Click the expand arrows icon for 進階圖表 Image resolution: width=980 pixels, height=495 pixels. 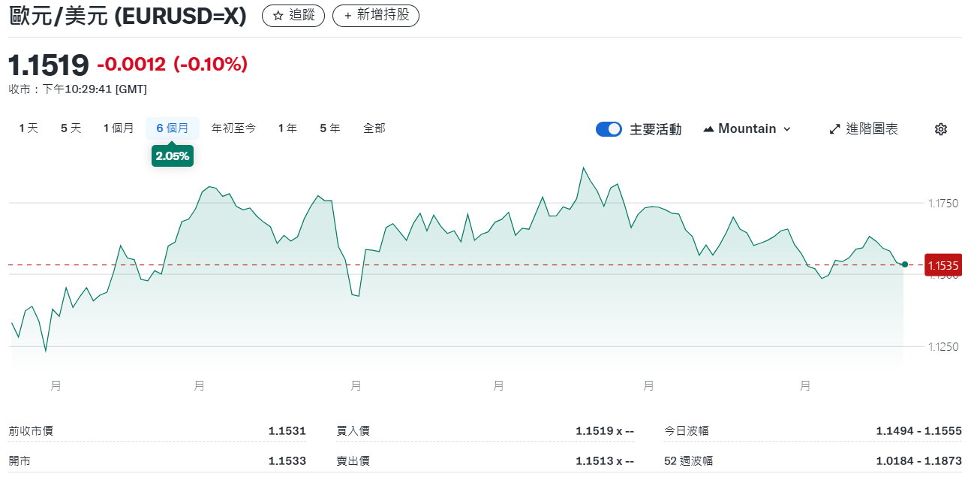click(834, 129)
